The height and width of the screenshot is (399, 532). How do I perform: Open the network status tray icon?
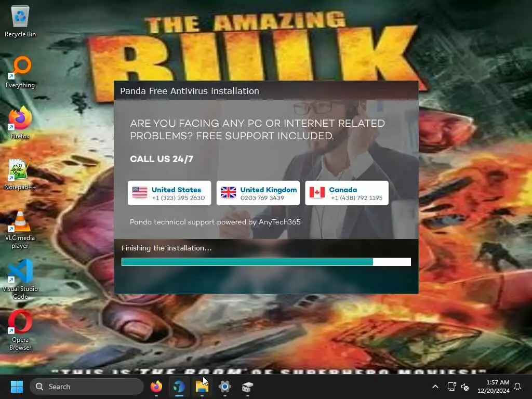click(451, 387)
